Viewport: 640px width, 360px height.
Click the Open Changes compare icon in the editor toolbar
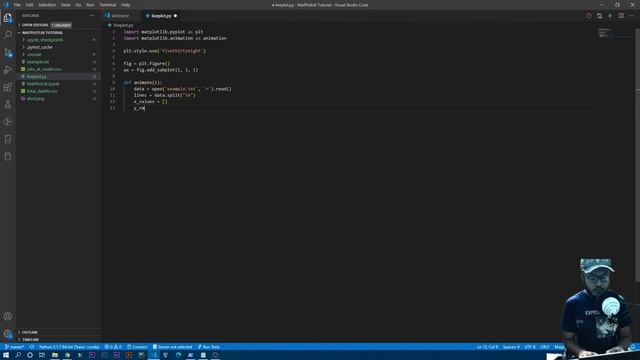coord(600,16)
